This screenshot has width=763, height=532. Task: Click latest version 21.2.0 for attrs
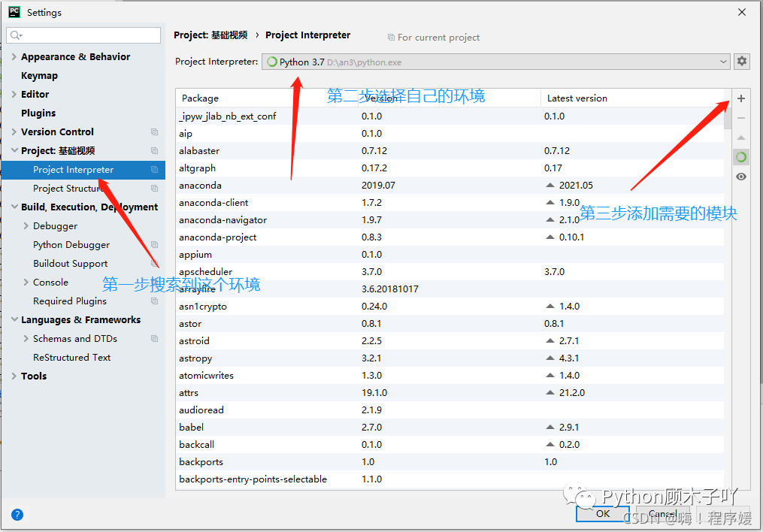click(x=572, y=392)
